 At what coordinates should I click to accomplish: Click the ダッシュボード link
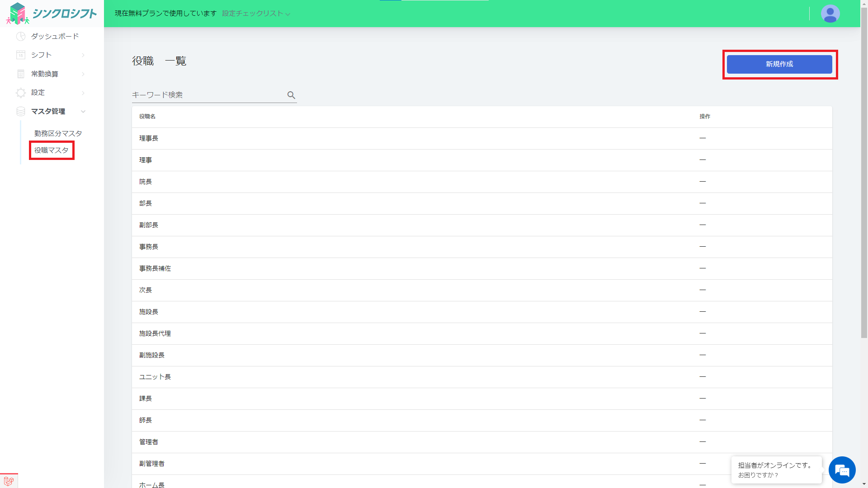click(55, 36)
